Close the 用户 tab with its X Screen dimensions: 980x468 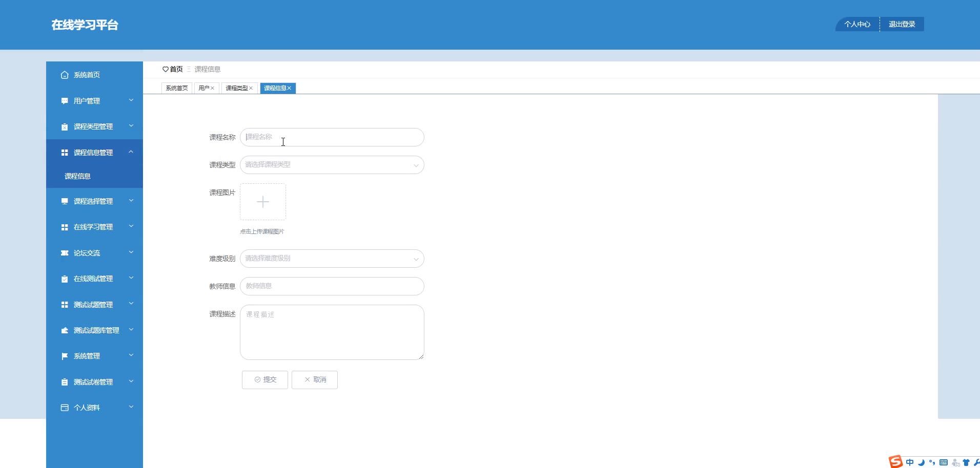[212, 88]
